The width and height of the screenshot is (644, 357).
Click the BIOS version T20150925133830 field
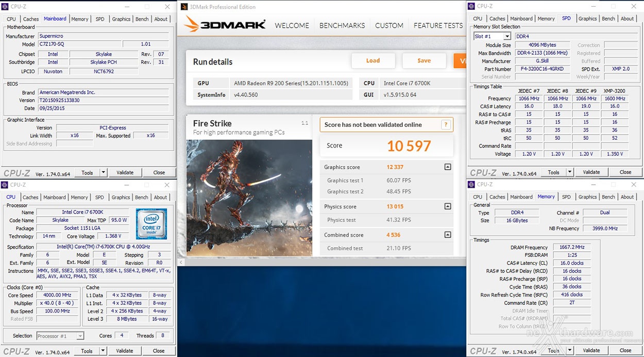coord(103,101)
